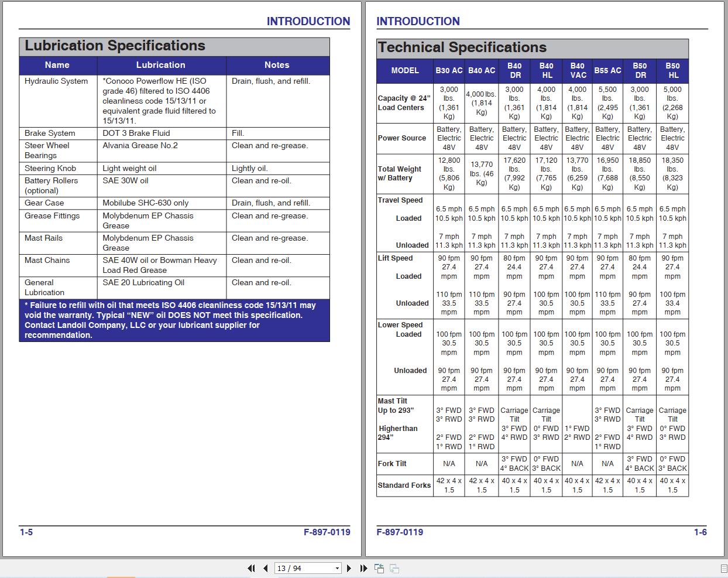Click the Notes column header
Viewport: 728px width, 578px height.
[277, 65]
